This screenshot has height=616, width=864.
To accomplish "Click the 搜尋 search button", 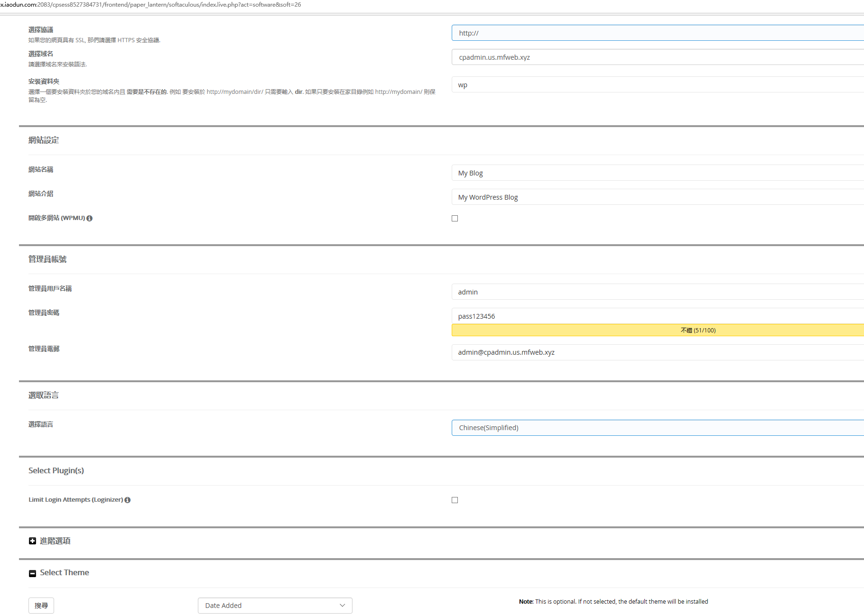I will click(41, 606).
